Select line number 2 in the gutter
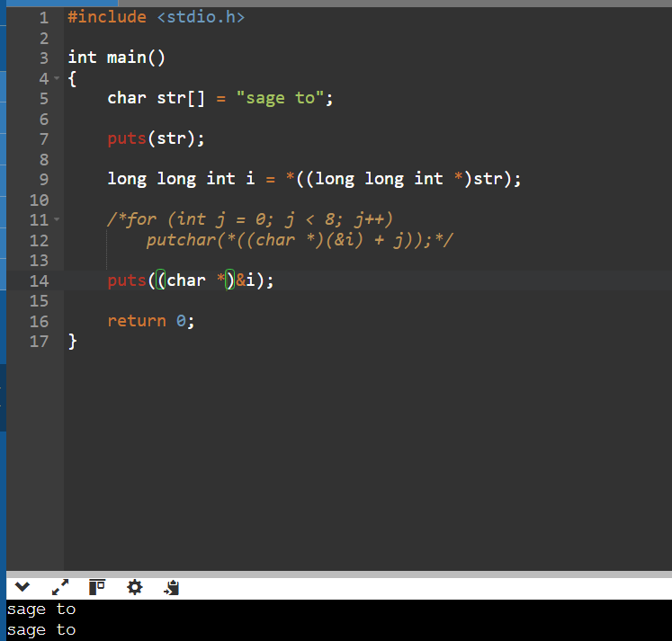The height and width of the screenshot is (641, 672). pos(44,38)
